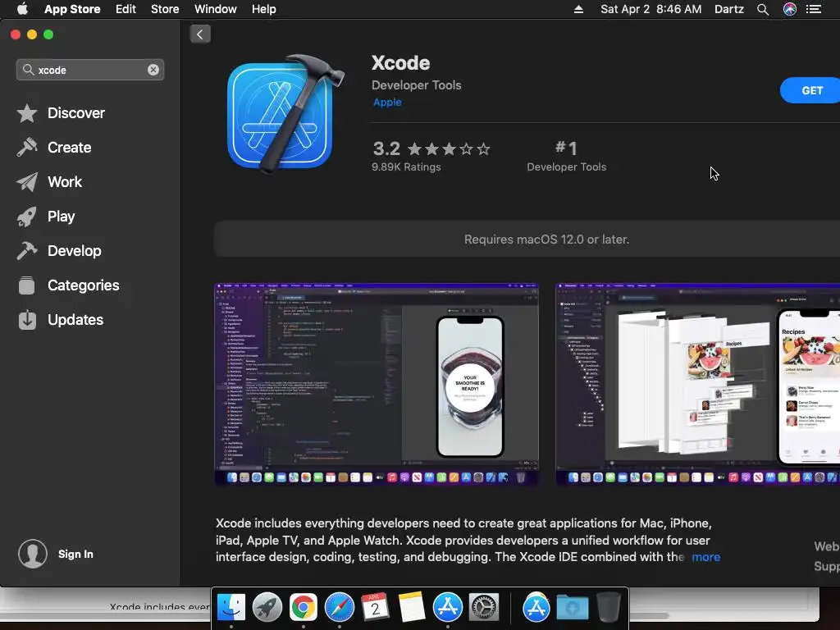Open Spotlight search in menu bar

pyautogui.click(x=763, y=9)
